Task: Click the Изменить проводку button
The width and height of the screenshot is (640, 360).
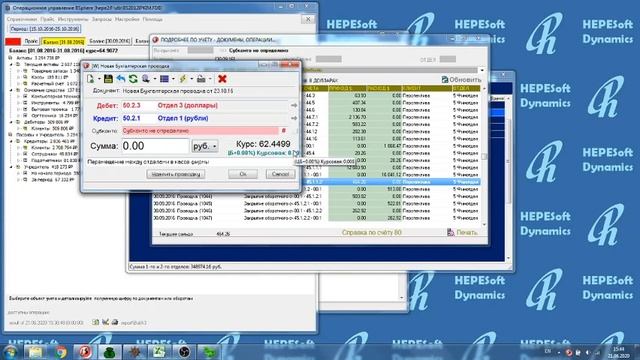Action: pyautogui.click(x=176, y=174)
